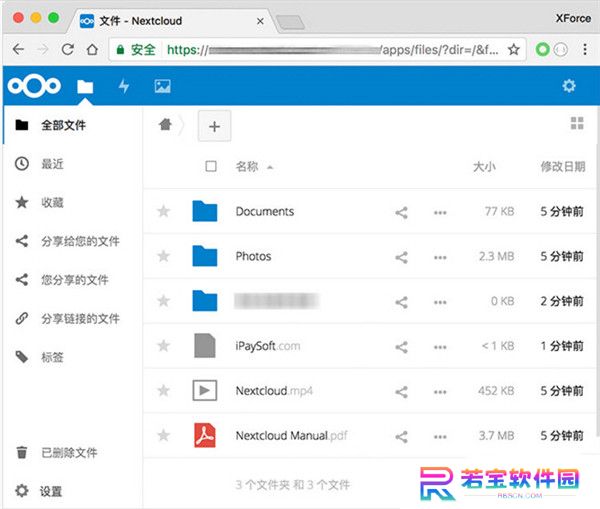Go to browser home page icon

pyautogui.click(x=92, y=49)
